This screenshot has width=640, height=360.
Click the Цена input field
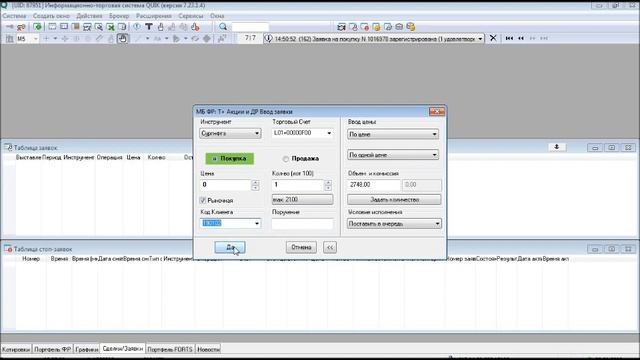[226, 185]
